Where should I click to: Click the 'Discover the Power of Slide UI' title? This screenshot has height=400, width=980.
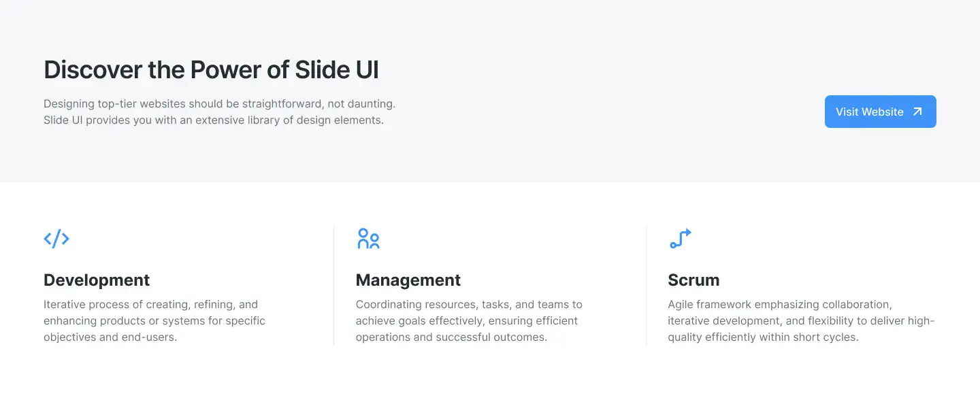click(211, 70)
